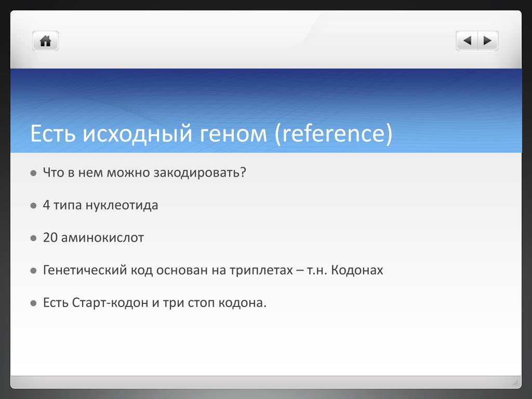Advance with the next slide arrow
532x399 pixels.
coord(488,41)
